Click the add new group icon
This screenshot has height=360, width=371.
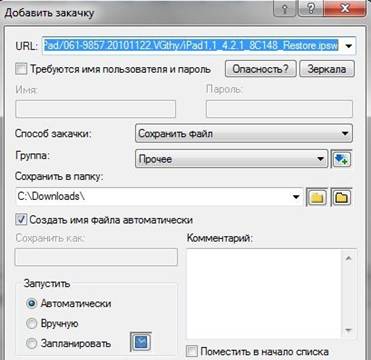tap(341, 160)
